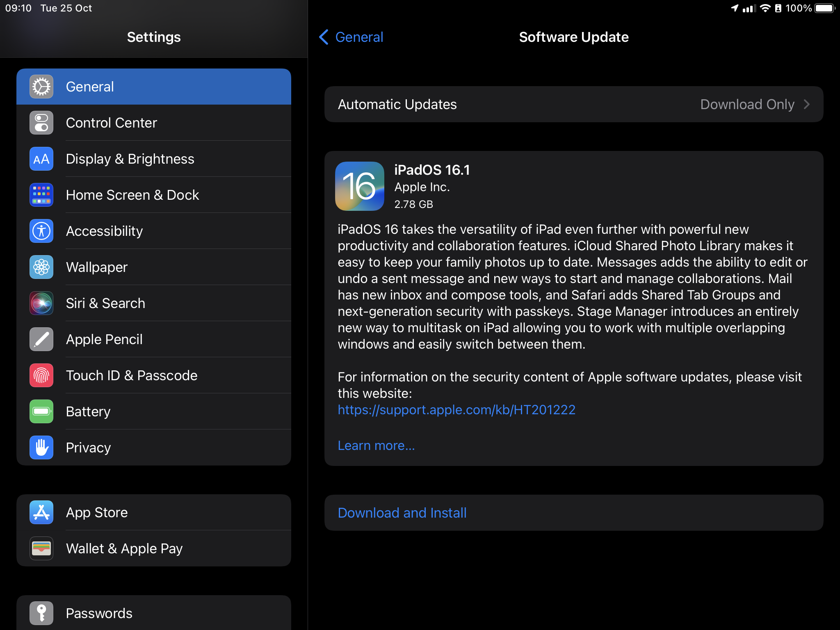Screen dimensions: 840x630
Task: Tap the Apple Pencil icon
Action: click(41, 339)
